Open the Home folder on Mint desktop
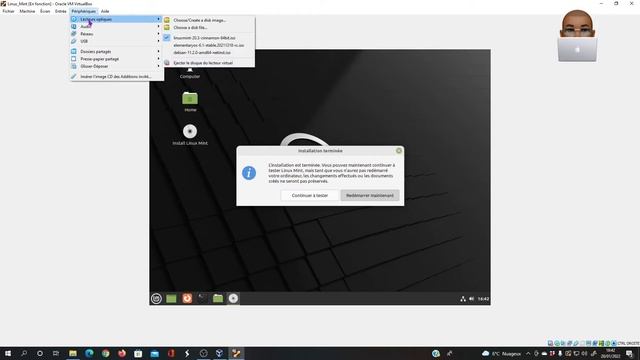This screenshot has height=360, width=640. (x=190, y=102)
